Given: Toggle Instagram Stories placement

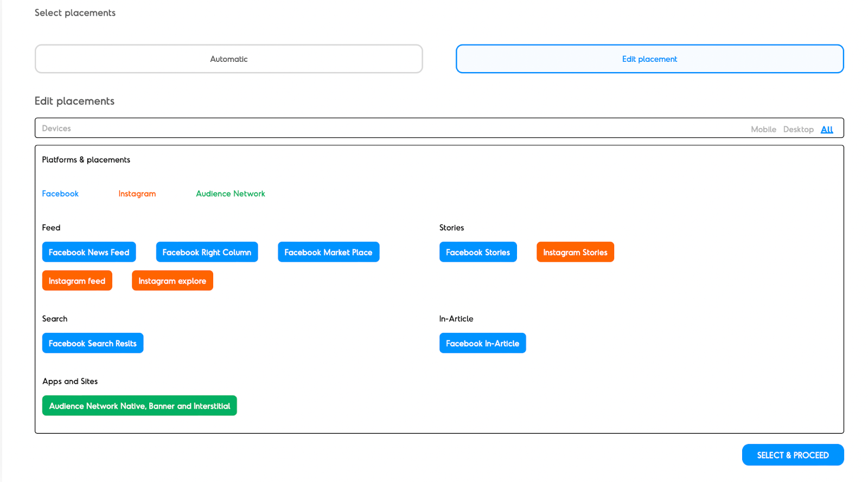Looking at the screenshot, I should pyautogui.click(x=575, y=252).
